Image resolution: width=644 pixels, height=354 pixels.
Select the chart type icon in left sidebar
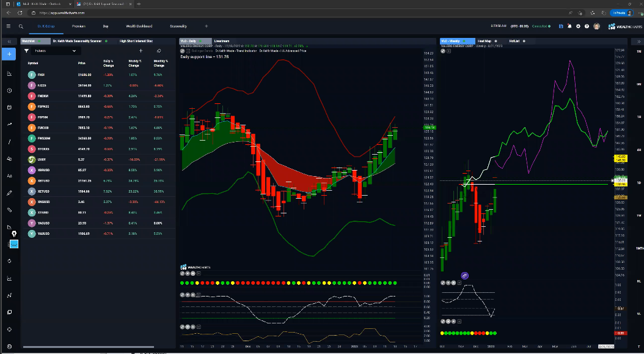tap(9, 73)
